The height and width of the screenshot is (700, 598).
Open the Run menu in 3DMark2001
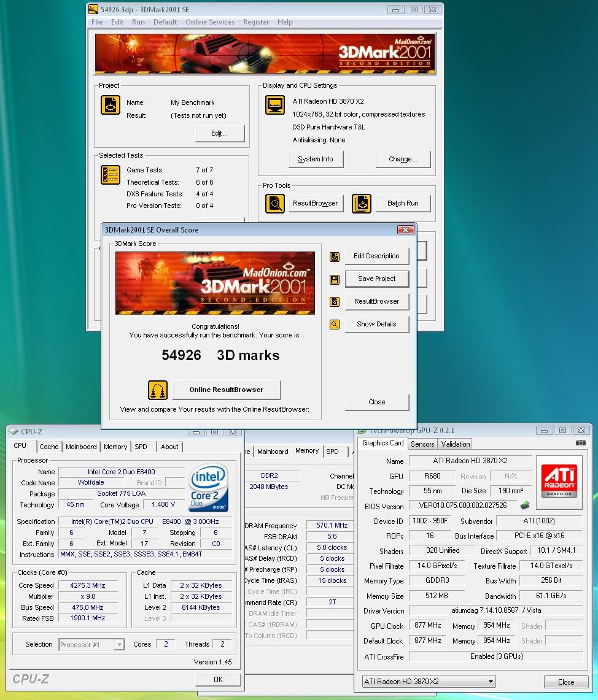(x=138, y=22)
